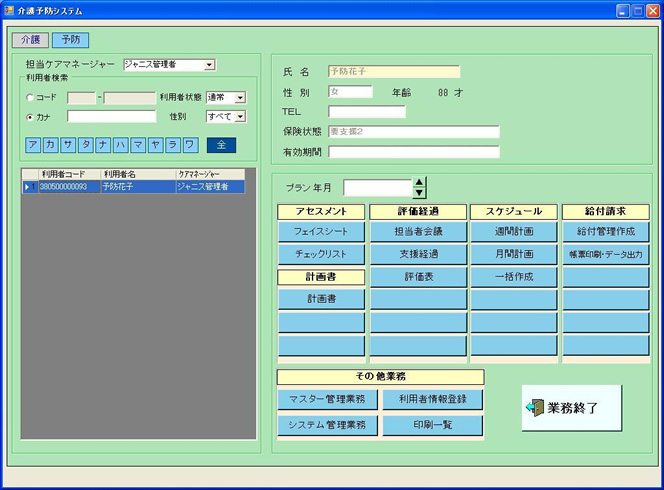Open 週間計画 schedule

coord(514,231)
